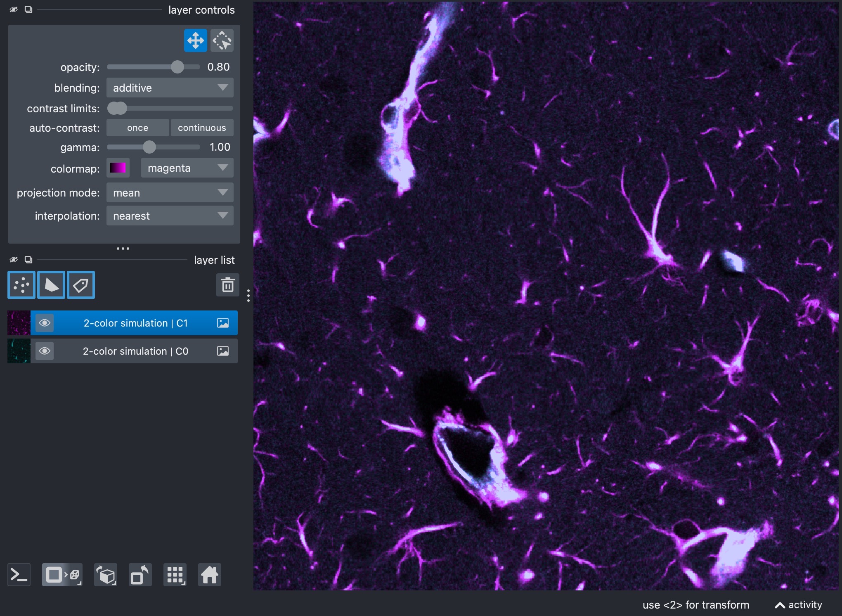Transpose the displayed dimensions
The height and width of the screenshot is (616, 842).
point(140,575)
